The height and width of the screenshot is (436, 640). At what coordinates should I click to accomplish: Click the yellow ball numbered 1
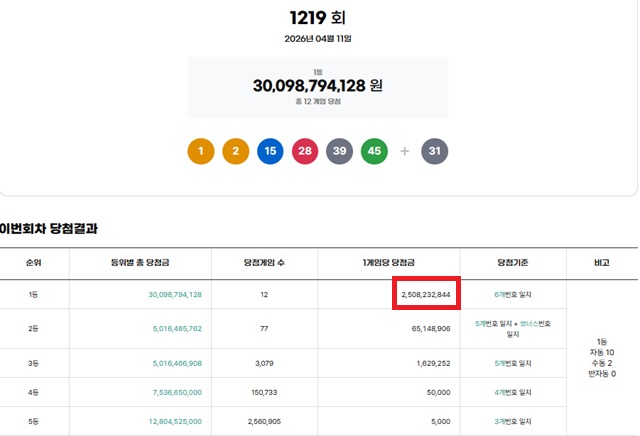click(x=201, y=151)
